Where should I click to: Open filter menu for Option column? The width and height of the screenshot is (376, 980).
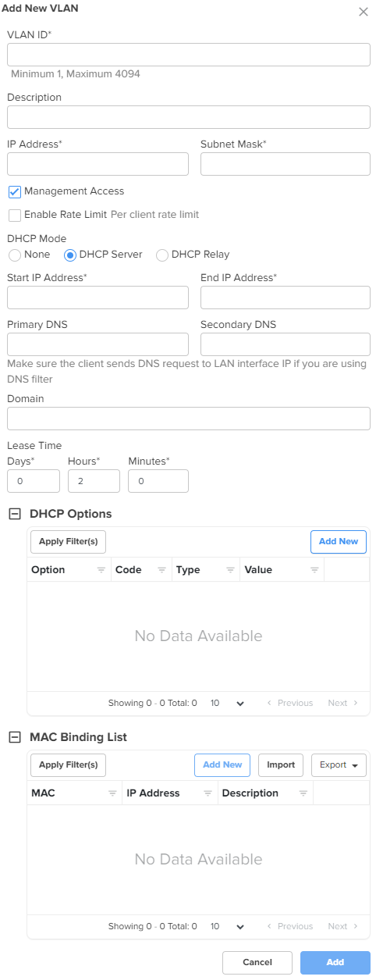point(101,570)
